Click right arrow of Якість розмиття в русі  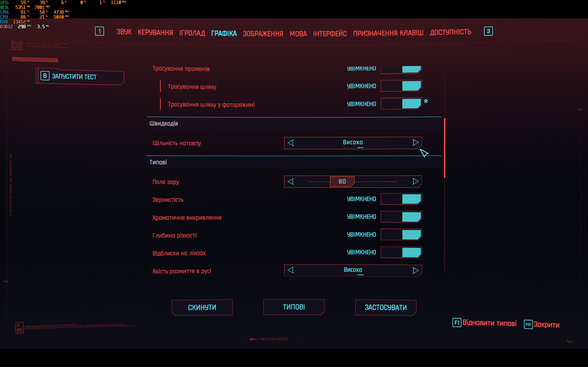(x=415, y=270)
